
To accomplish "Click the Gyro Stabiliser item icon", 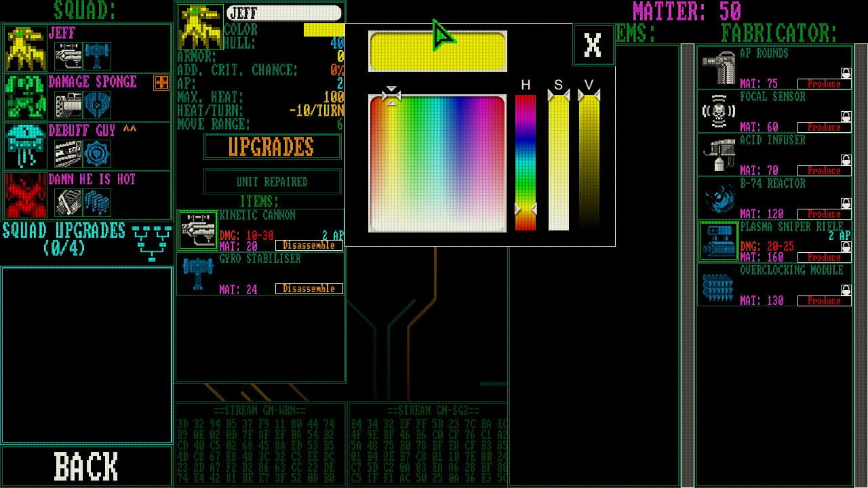I will (197, 274).
